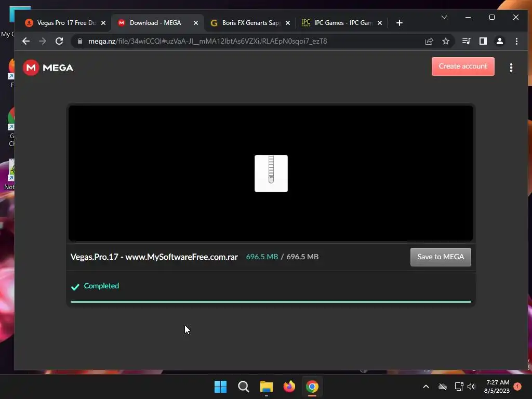Click the RAR archive file icon
The image size is (532, 399).
pos(271,174)
